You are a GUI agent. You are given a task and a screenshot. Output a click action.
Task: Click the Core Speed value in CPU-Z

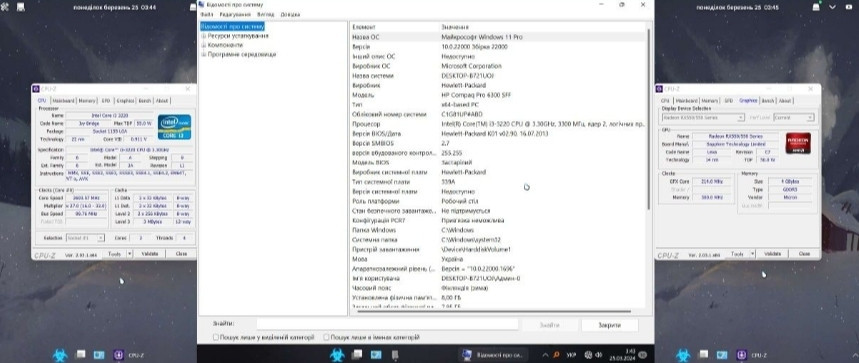click(x=88, y=197)
